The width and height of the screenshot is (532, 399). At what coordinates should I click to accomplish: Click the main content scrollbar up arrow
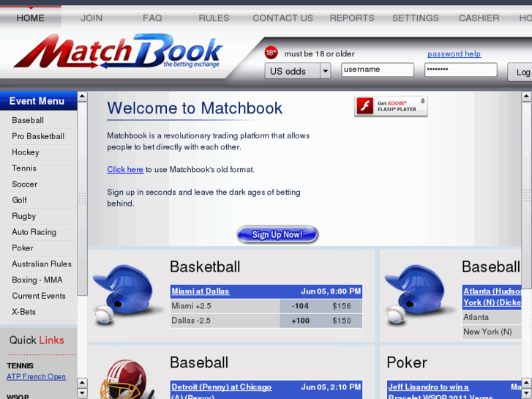point(526,97)
